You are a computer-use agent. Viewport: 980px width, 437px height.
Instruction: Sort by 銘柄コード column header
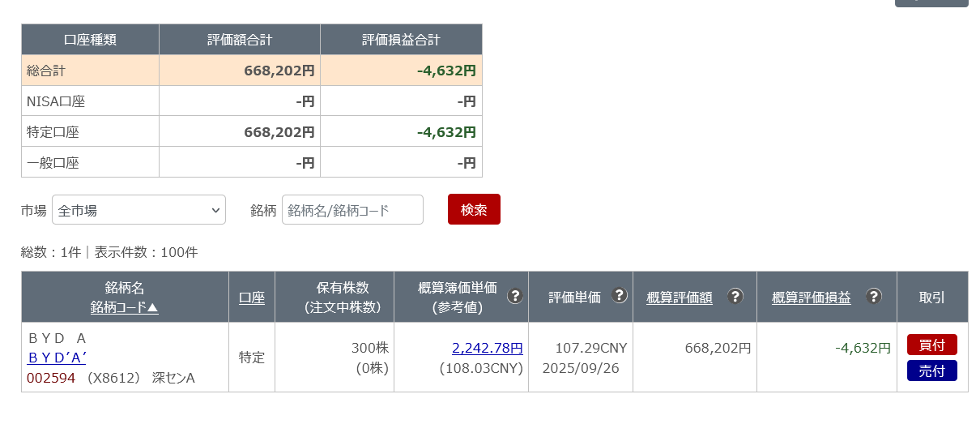(x=124, y=306)
